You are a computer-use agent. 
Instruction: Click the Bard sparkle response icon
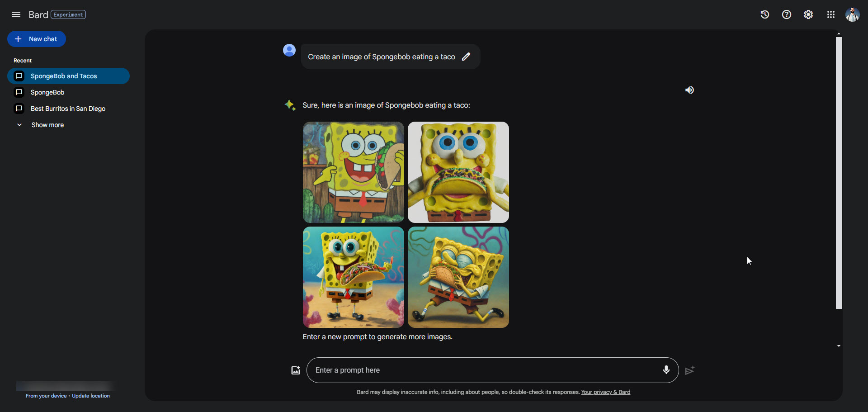coord(290,105)
